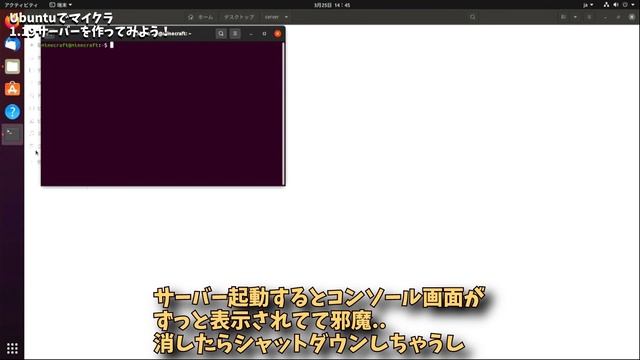Open the clock and calendar panel
Image resolution: width=640 pixels, height=360 pixels.
(332, 5)
